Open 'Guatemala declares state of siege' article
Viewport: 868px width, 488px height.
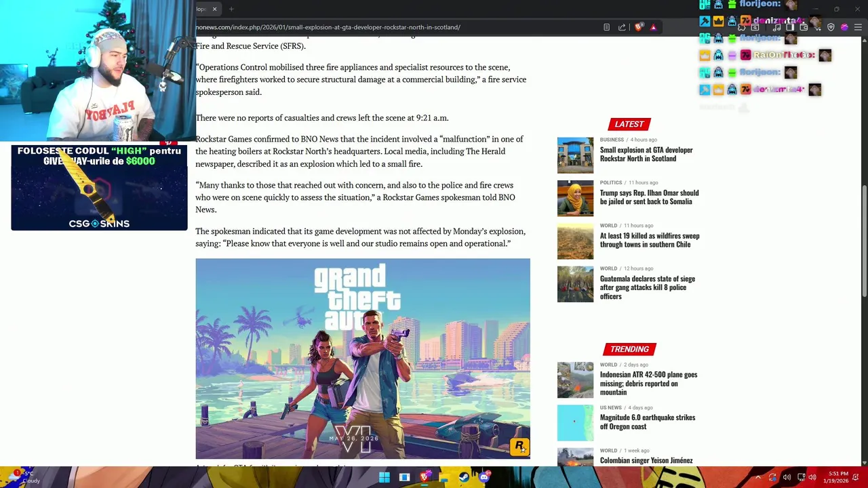[x=648, y=287]
